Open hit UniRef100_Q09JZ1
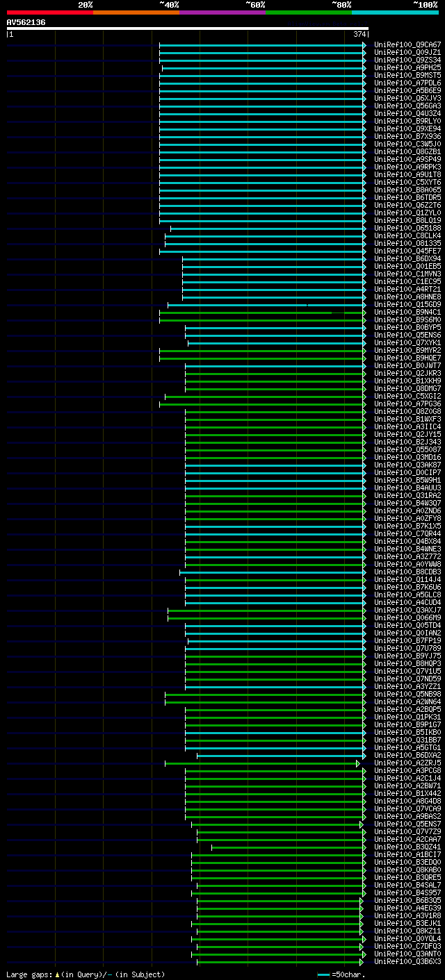Screen dimensions: 445x980 [407, 52]
